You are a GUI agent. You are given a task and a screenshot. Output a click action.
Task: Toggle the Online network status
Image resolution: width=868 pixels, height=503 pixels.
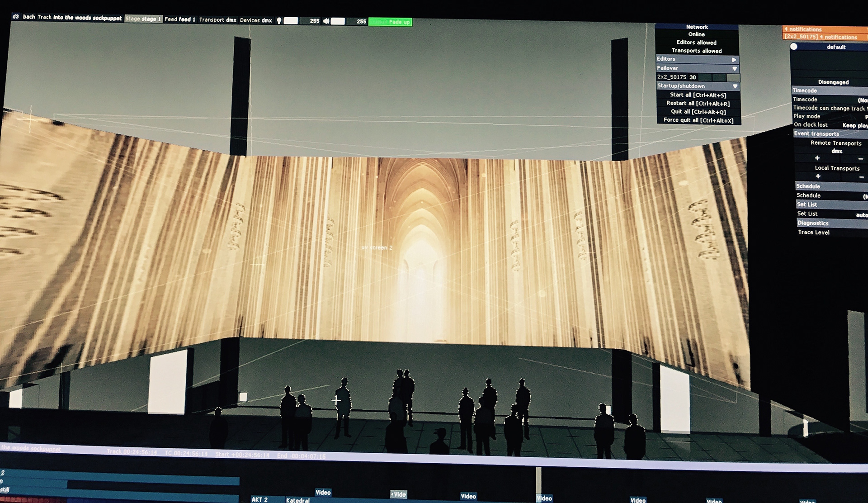click(x=696, y=34)
